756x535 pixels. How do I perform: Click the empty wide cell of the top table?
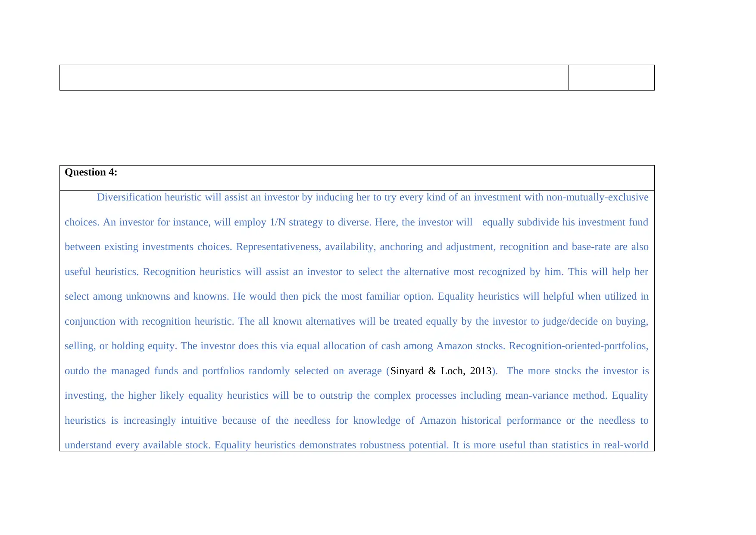314,78
